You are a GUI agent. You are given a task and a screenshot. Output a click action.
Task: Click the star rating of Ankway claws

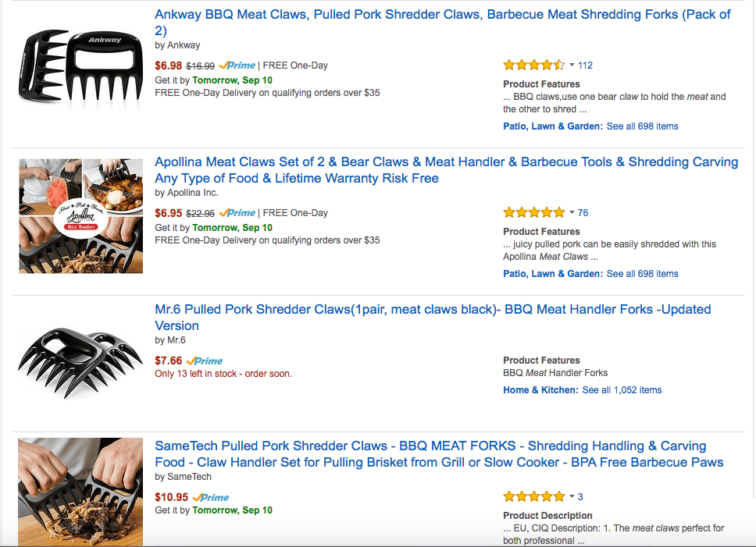point(533,65)
